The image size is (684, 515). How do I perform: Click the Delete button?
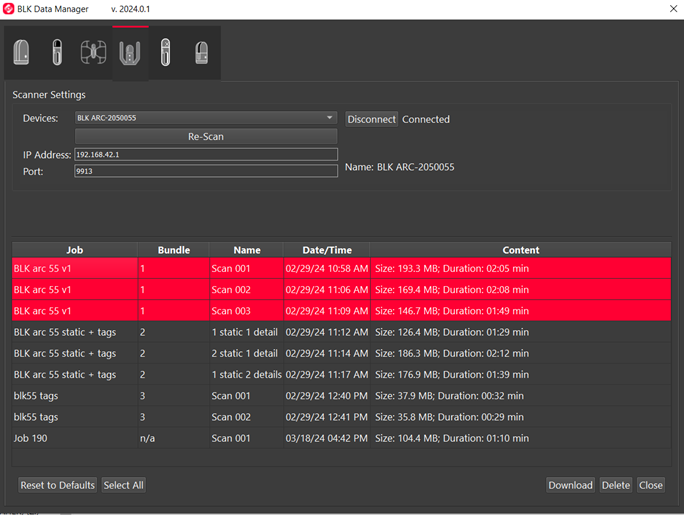tap(615, 485)
